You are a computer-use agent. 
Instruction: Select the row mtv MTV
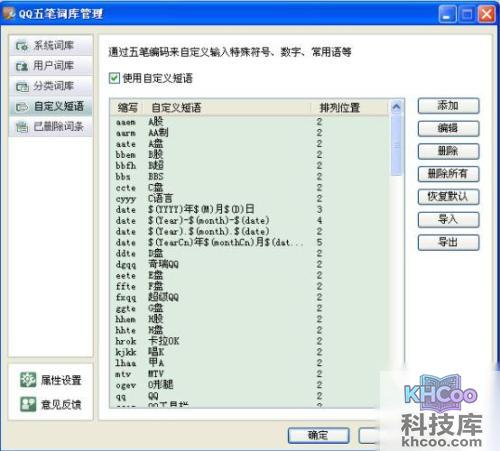point(250,374)
